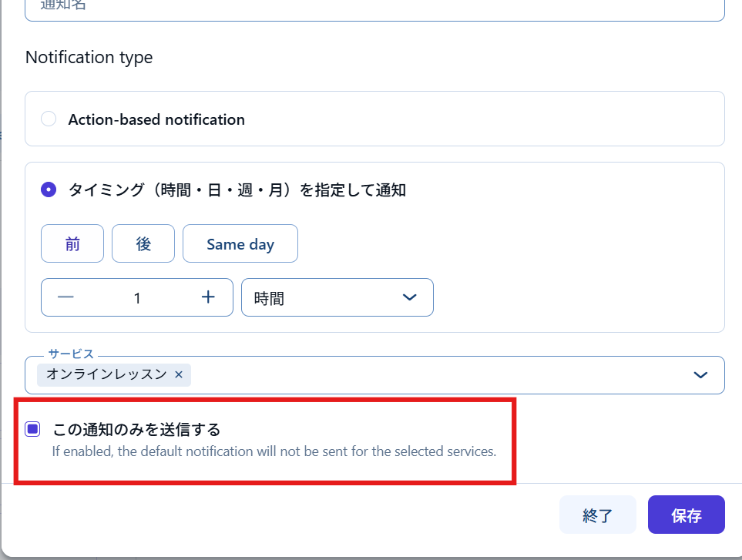Image resolution: width=742 pixels, height=560 pixels.
Task: Expand the サービス selection field
Action: click(431, 375)
